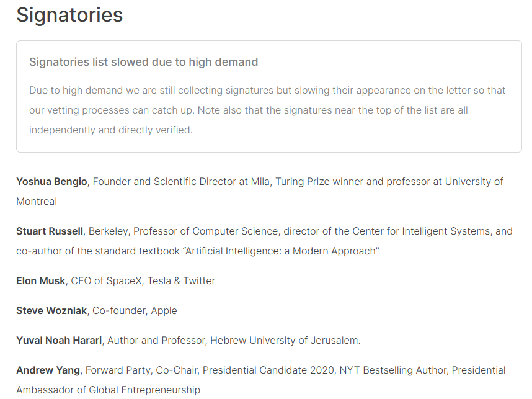The width and height of the screenshot is (532, 399).
Task: Click the name Stuart Russell
Action: click(50, 231)
